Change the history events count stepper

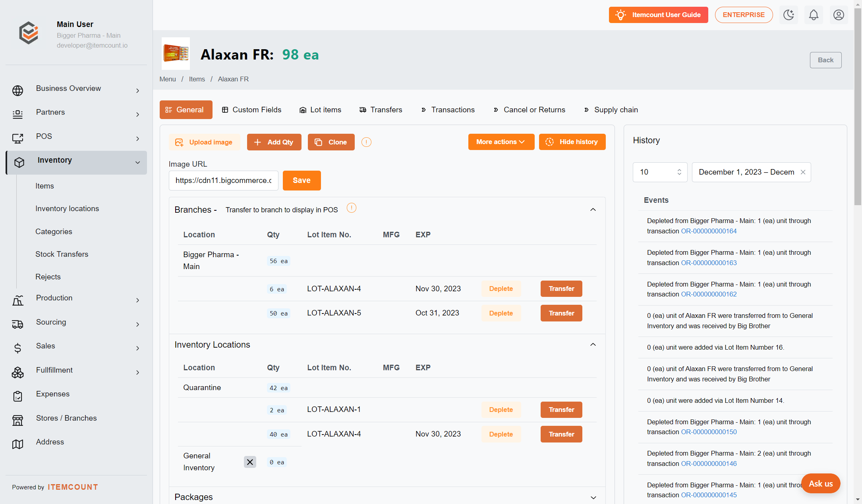pos(679,172)
